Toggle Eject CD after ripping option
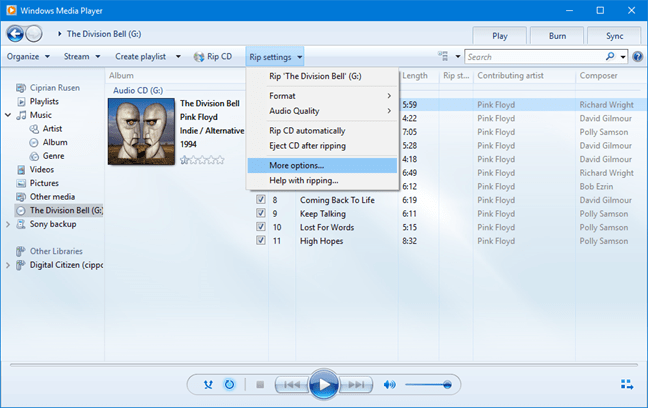The image size is (648, 408). click(322, 146)
